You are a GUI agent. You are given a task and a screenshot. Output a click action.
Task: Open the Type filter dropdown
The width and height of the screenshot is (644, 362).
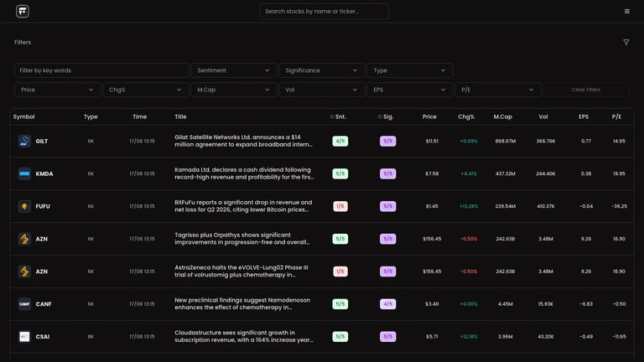click(x=409, y=70)
